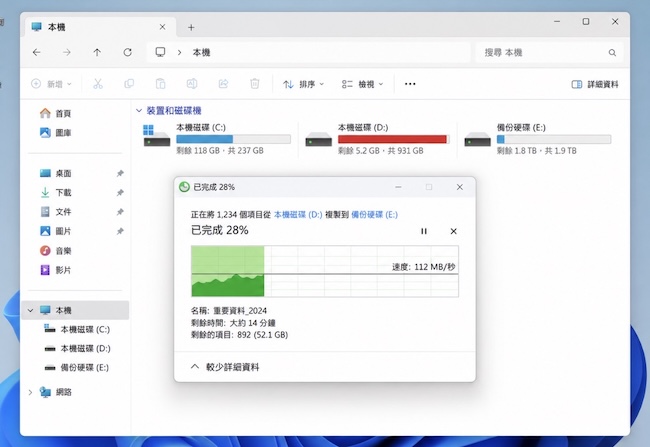Screen dimensions: 650x447
Task: Click the copy progress speed graph
Action: point(325,271)
